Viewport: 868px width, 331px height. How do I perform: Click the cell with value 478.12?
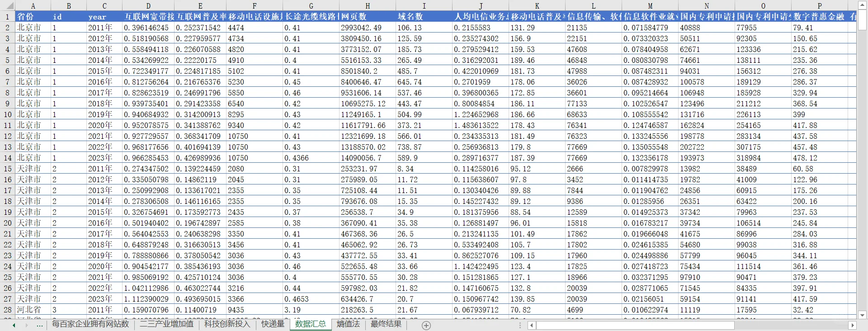pyautogui.click(x=820, y=158)
